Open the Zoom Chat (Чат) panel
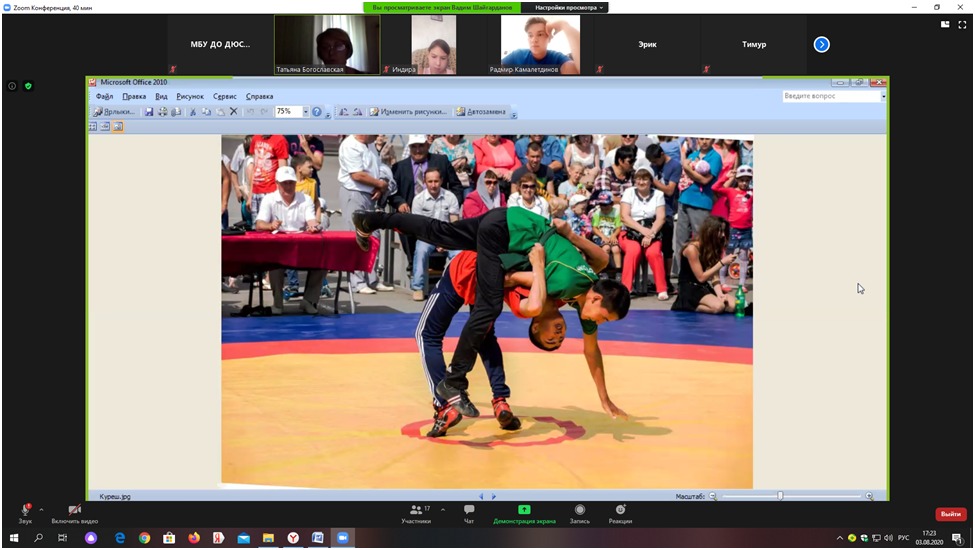This screenshot has height=550, width=975. (x=469, y=513)
